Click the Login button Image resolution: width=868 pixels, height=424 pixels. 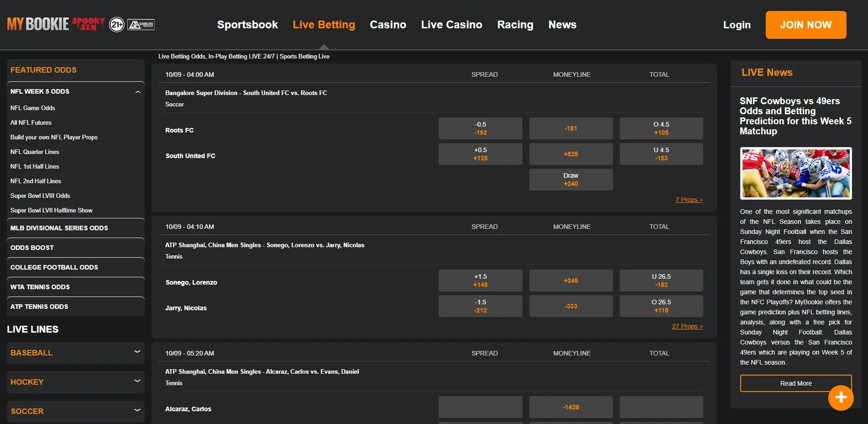tap(736, 25)
